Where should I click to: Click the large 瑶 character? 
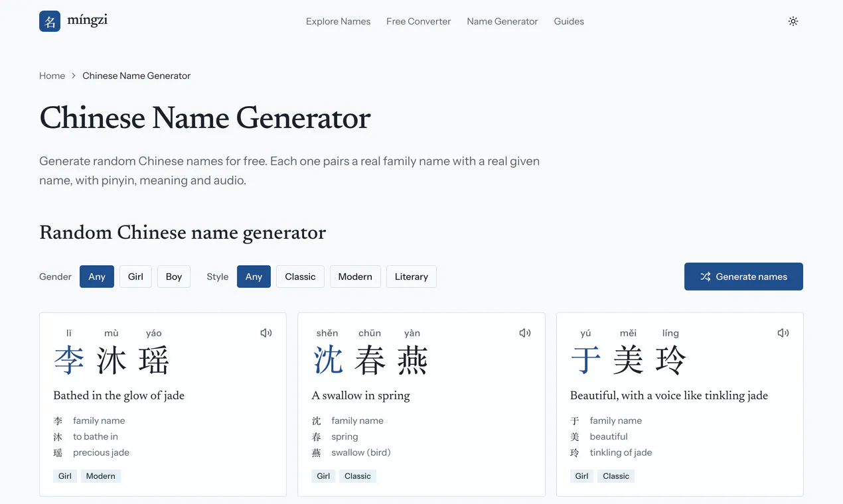pos(154,361)
